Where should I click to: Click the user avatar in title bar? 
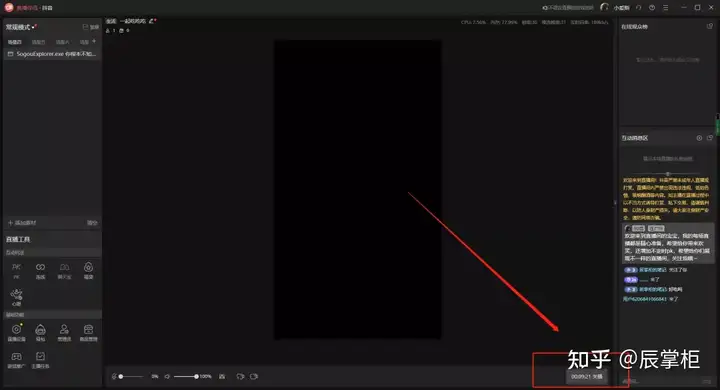(x=604, y=7)
